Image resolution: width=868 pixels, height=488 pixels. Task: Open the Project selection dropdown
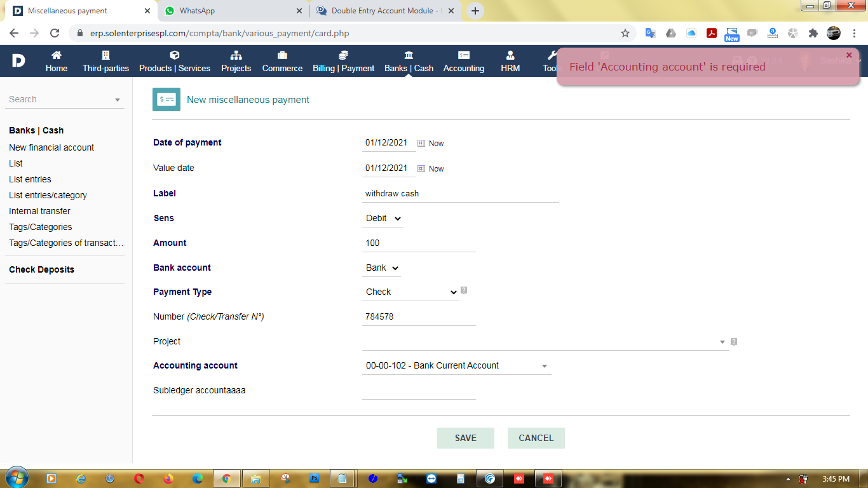[545, 342]
